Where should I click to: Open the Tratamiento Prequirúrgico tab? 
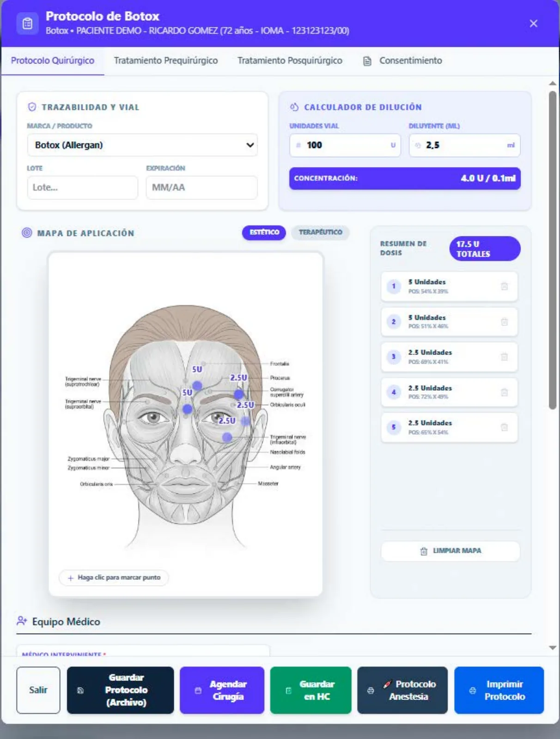pos(166,61)
